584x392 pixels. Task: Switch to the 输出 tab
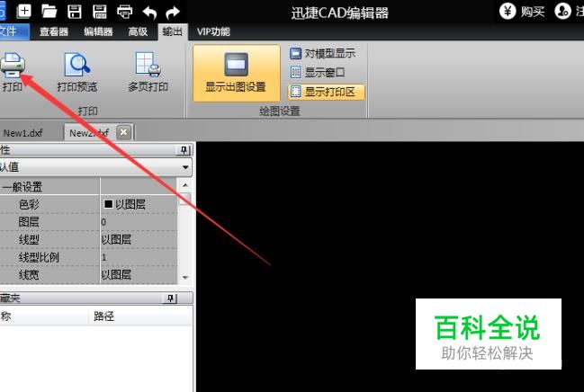(x=173, y=31)
